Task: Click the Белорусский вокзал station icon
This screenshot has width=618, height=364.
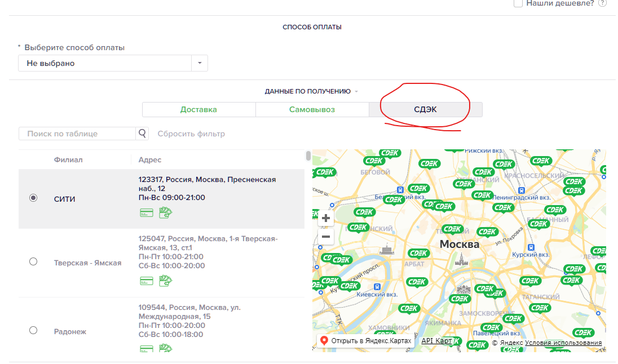Action: click(x=400, y=190)
